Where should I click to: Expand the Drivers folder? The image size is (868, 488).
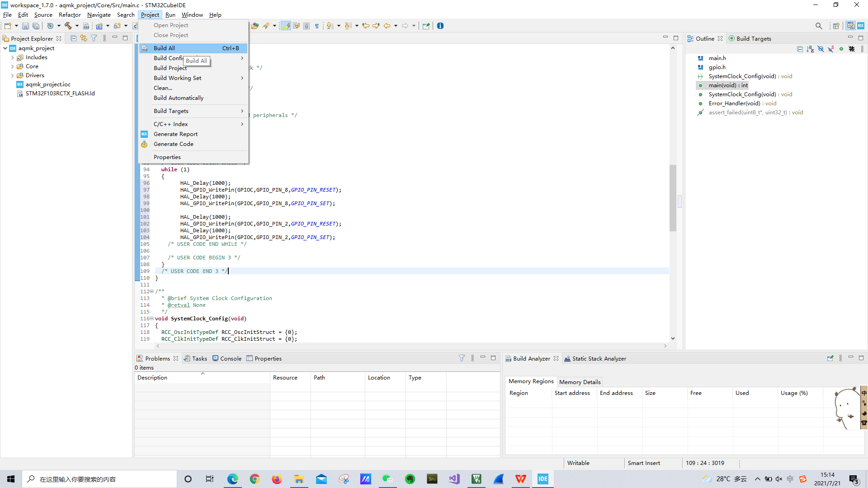tap(12, 75)
